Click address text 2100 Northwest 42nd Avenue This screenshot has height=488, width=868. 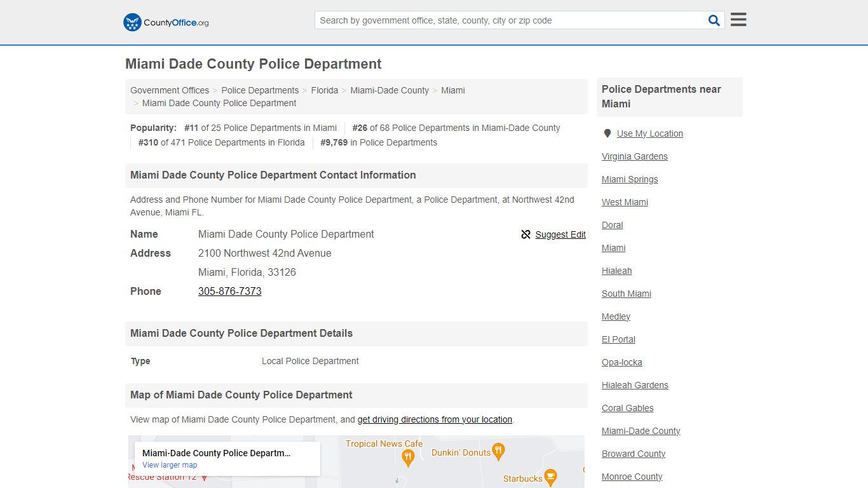click(265, 253)
